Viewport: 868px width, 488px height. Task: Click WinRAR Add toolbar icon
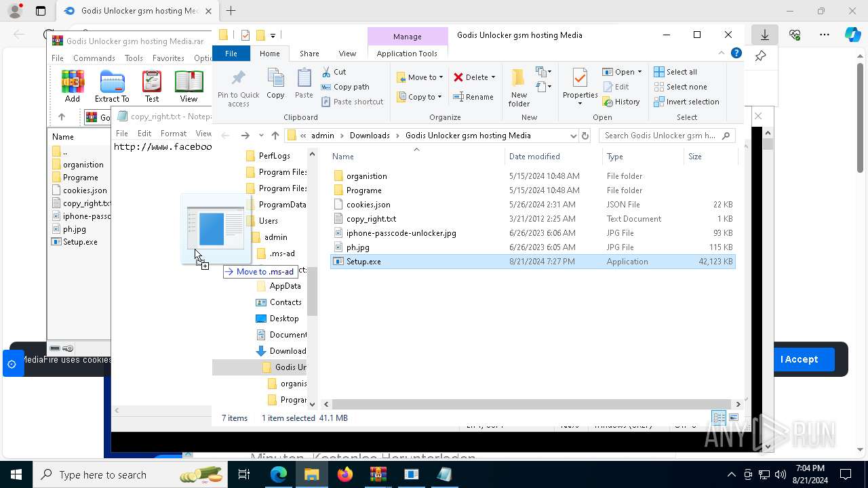(73, 86)
